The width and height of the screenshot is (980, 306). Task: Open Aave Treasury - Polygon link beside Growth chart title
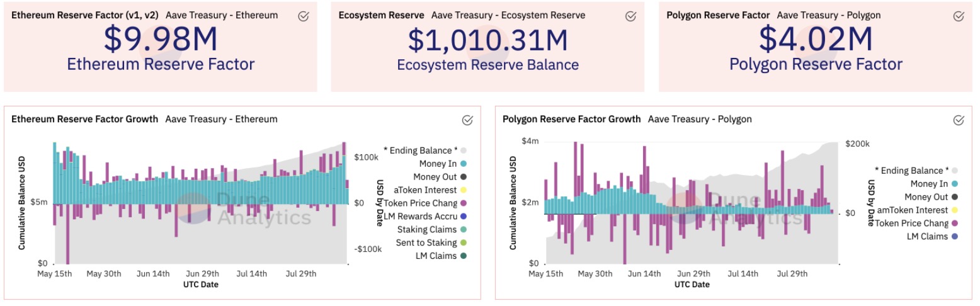700,118
